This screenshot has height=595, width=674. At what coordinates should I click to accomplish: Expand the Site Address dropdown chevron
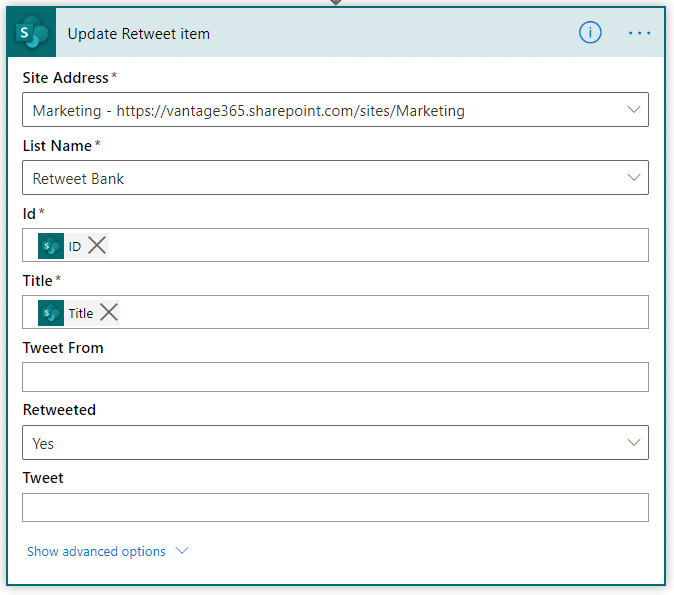click(634, 110)
